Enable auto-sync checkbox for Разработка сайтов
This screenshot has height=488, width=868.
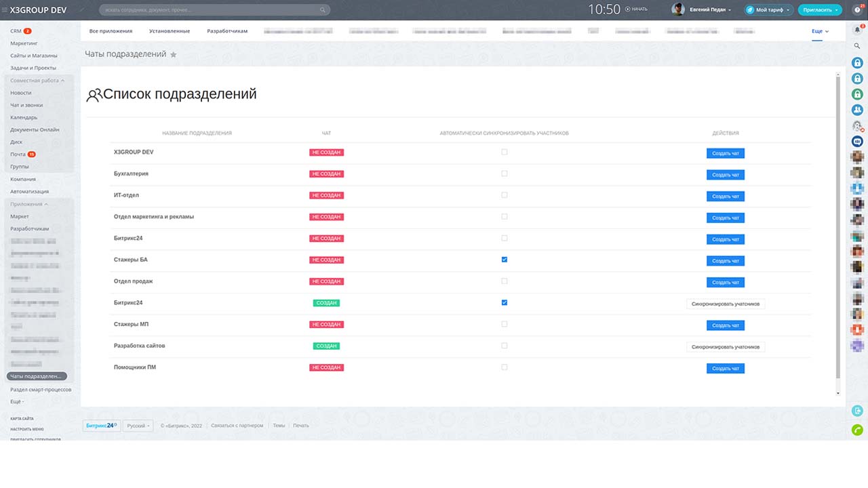click(x=504, y=346)
